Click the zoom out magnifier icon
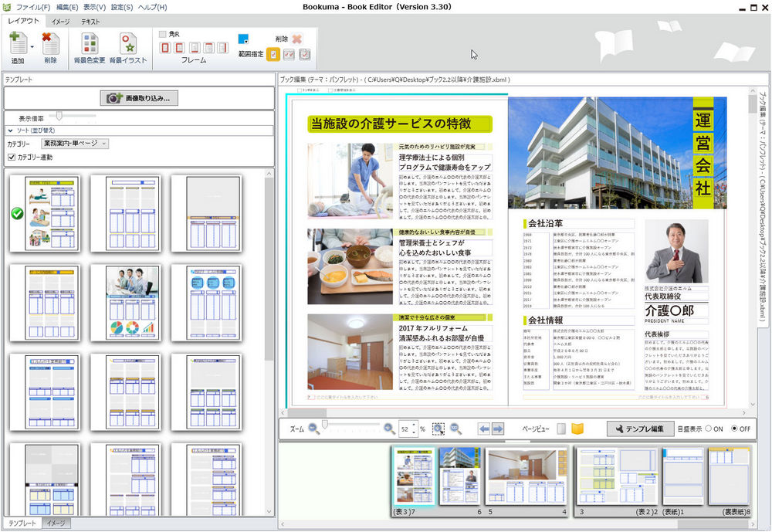The image size is (772, 532). pyautogui.click(x=314, y=429)
